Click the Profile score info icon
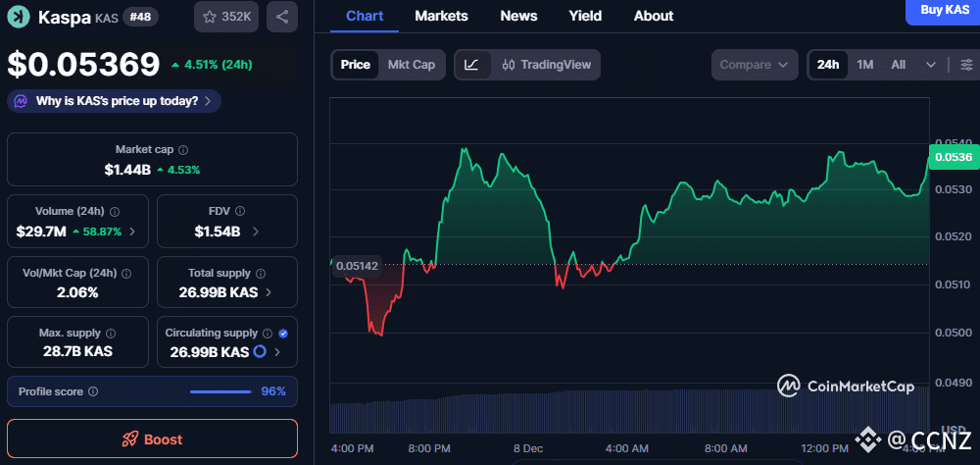The height and width of the screenshot is (465, 980). (x=93, y=391)
